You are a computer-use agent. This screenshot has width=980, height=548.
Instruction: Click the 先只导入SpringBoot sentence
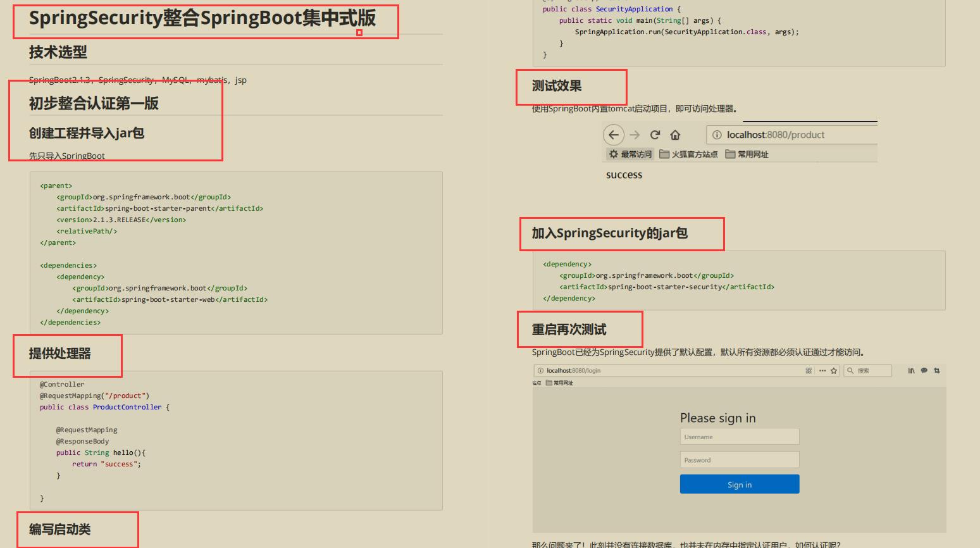pyautogui.click(x=67, y=156)
